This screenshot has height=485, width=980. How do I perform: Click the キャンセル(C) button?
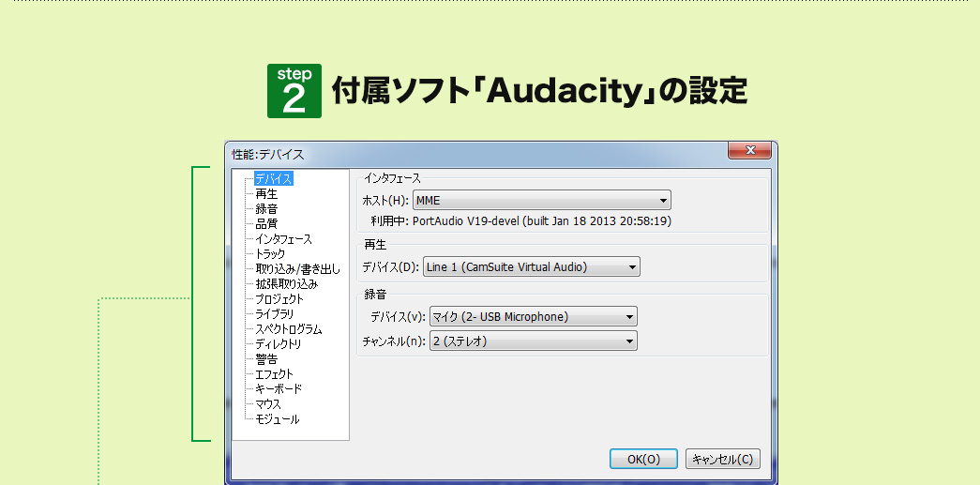[723, 459]
